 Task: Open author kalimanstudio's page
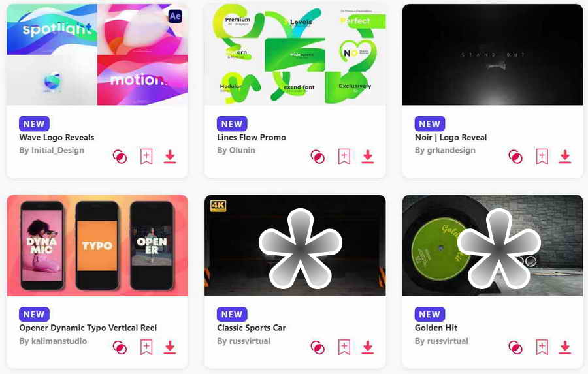(x=53, y=341)
